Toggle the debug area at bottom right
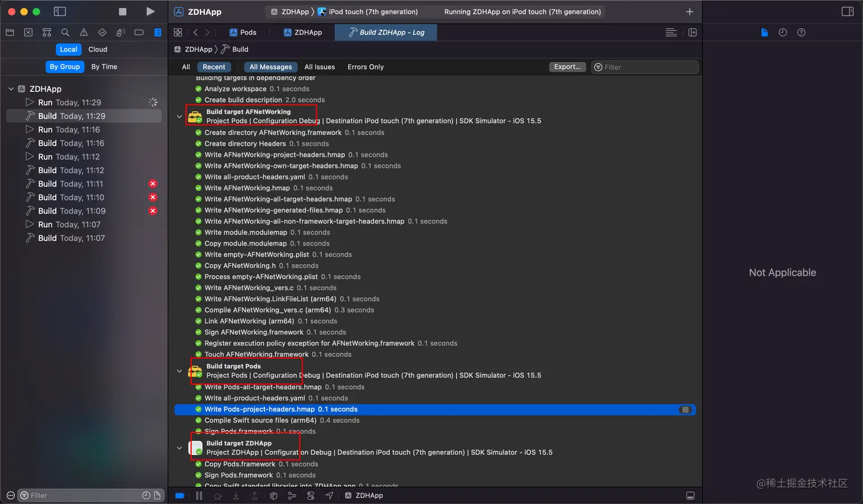 [690, 495]
